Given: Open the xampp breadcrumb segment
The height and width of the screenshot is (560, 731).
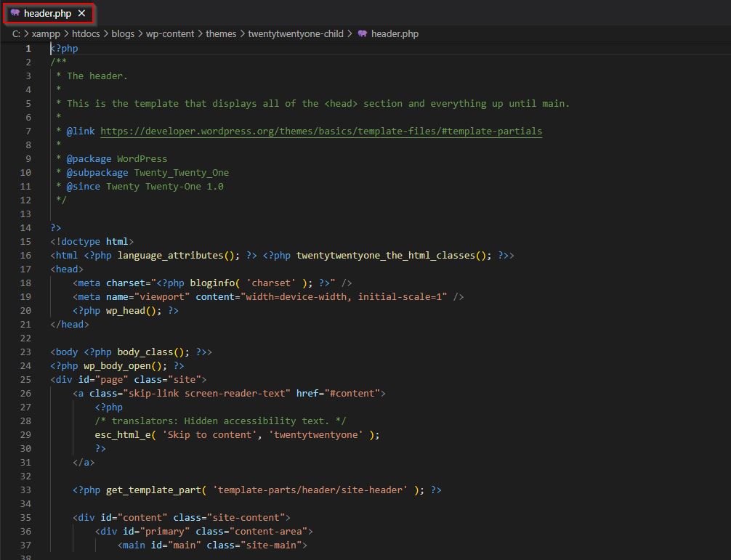Looking at the screenshot, I should pos(46,33).
